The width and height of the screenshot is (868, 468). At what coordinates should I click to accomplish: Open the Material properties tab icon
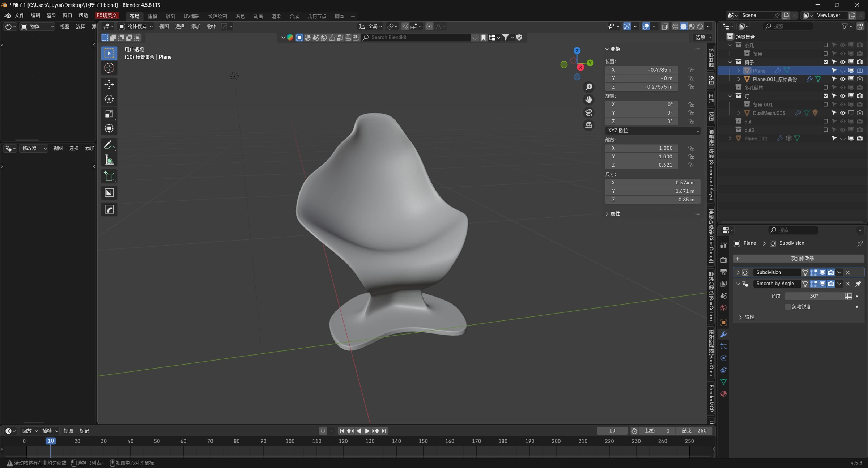click(723, 394)
